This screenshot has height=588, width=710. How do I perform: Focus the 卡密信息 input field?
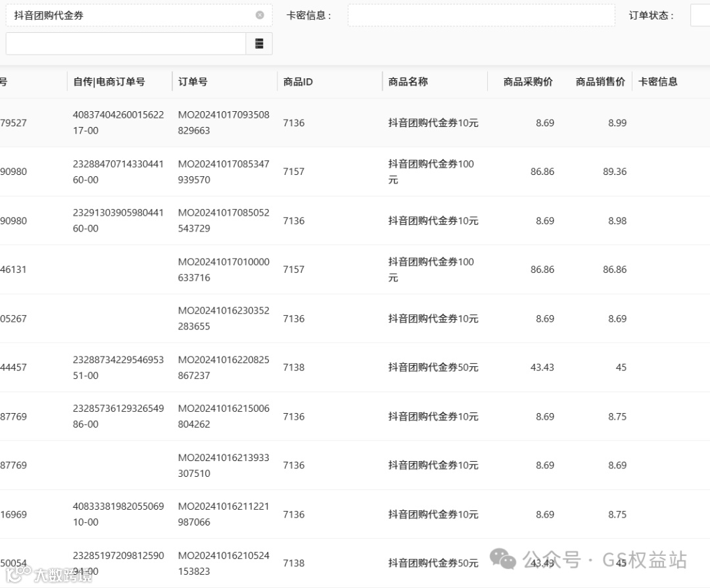click(x=481, y=15)
